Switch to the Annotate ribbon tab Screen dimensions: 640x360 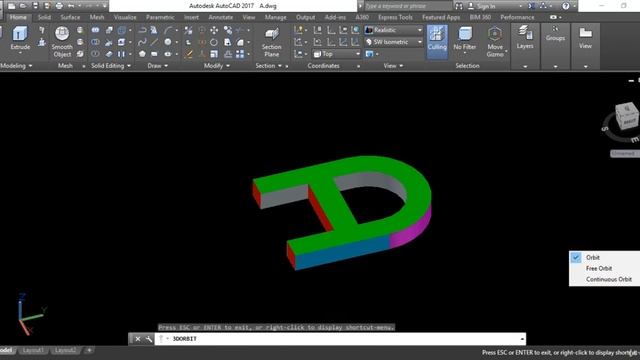pyautogui.click(x=220, y=17)
